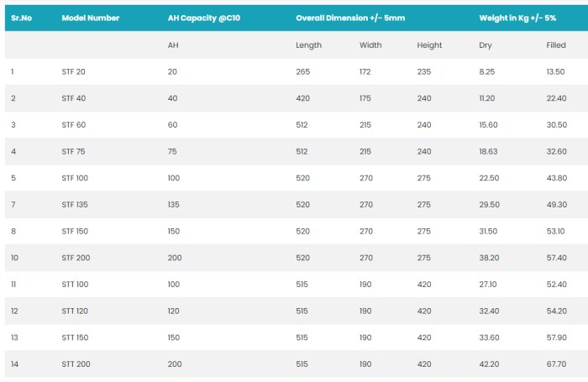Click the 8.25 dry weight value
This screenshot has height=382, width=588.
point(487,72)
